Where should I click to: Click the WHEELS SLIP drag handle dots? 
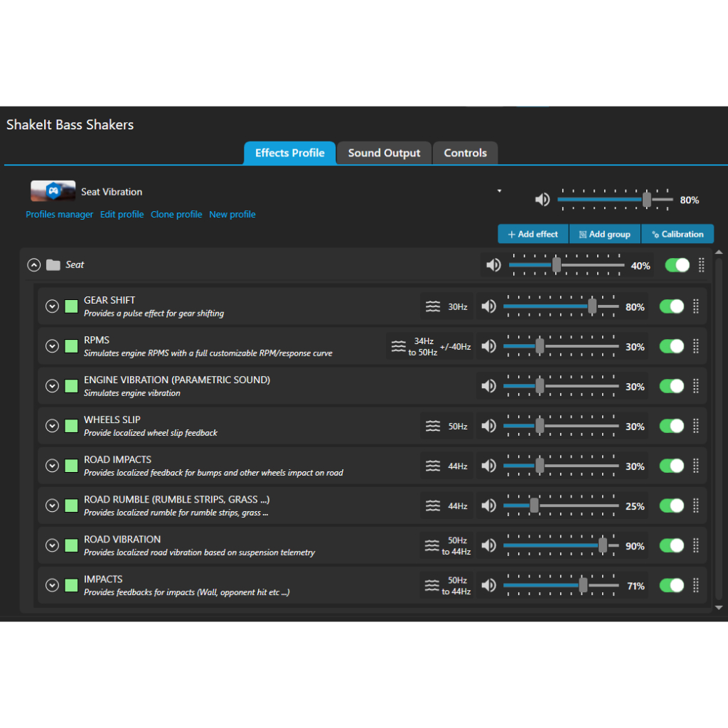pos(696,427)
